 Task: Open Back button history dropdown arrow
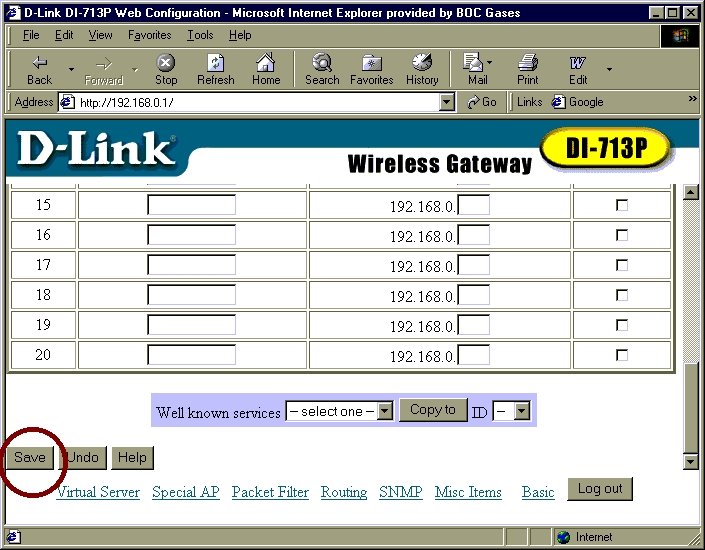[71, 69]
